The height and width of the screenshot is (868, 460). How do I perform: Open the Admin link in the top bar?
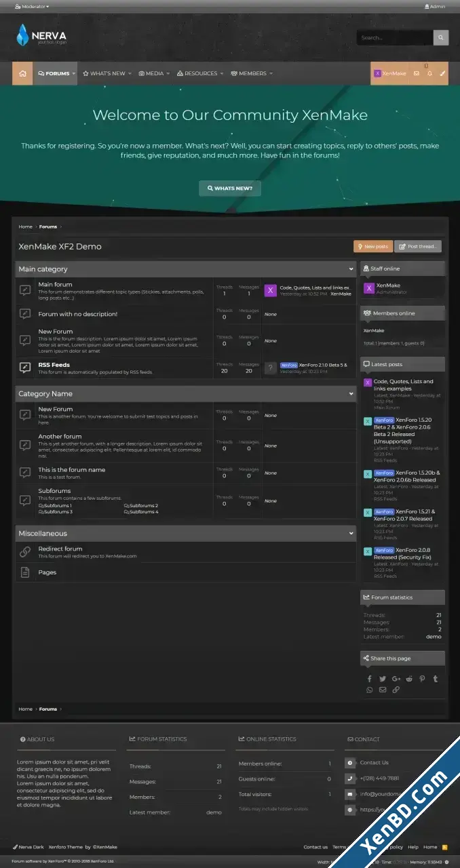[x=435, y=6]
